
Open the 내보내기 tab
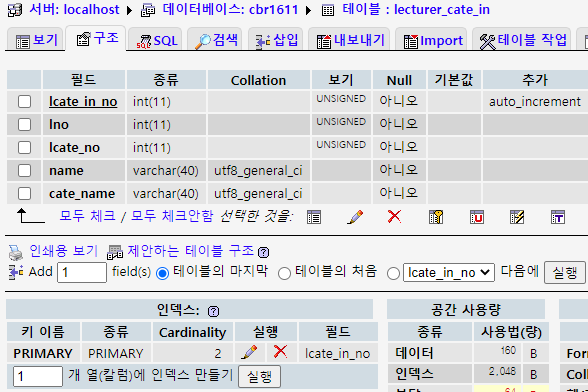[349, 40]
